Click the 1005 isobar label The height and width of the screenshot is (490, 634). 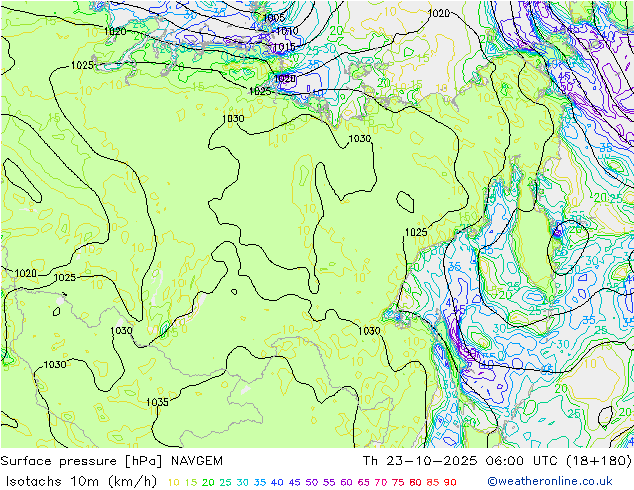point(274,17)
